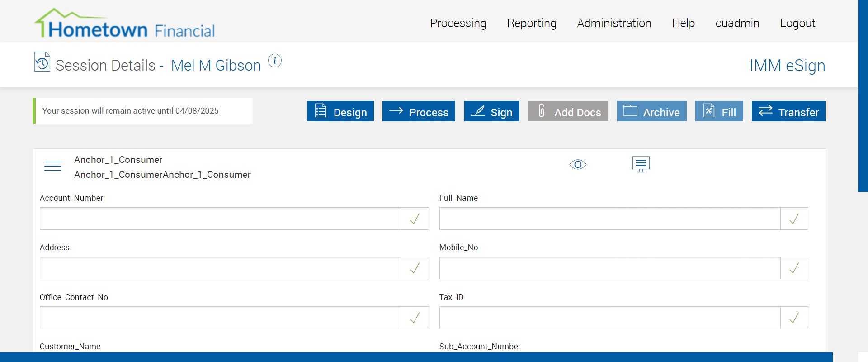Open the Reporting menu
Image resolution: width=868 pixels, height=362 pixels.
point(532,23)
